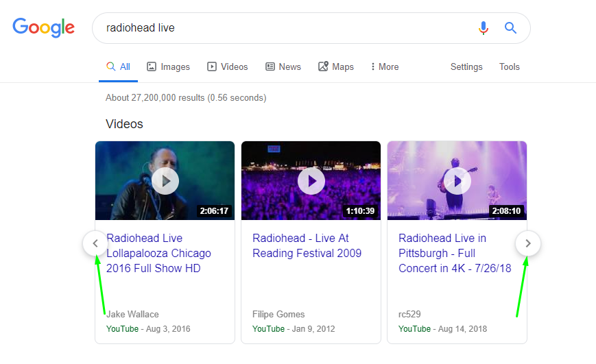Switch to the Videos tab

point(227,67)
